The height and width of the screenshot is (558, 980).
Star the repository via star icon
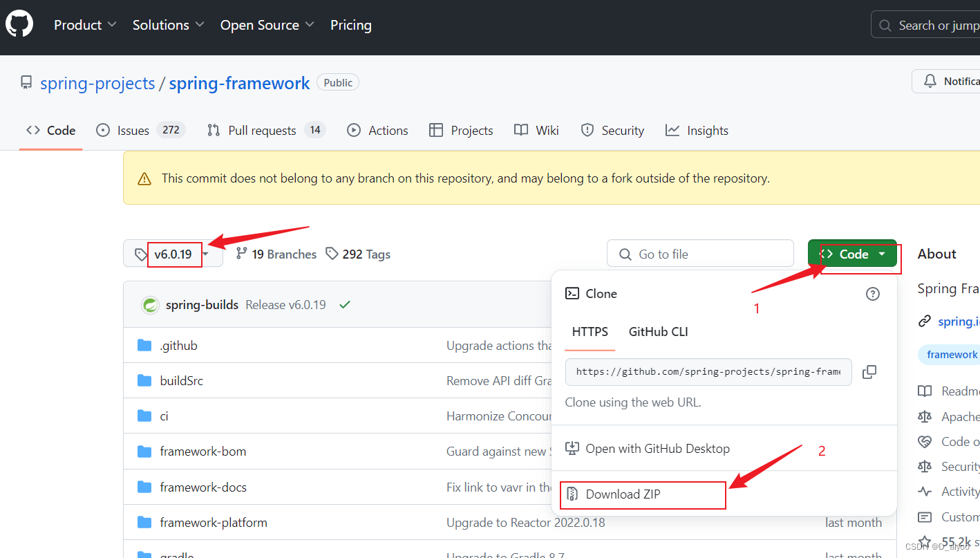923,541
